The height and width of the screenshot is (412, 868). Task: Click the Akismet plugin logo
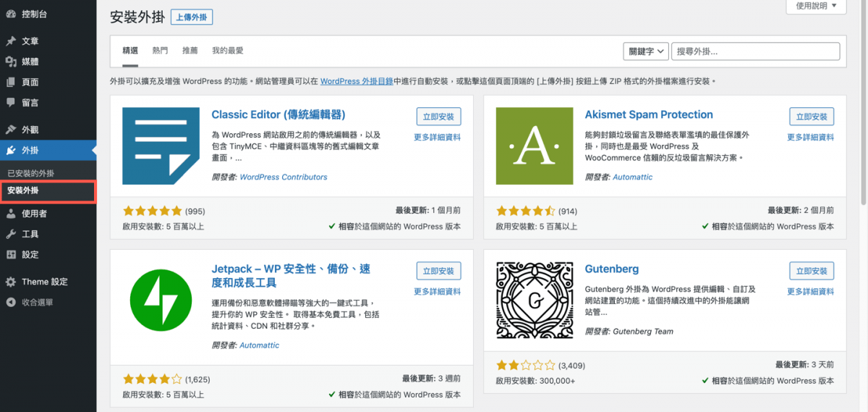coord(535,146)
